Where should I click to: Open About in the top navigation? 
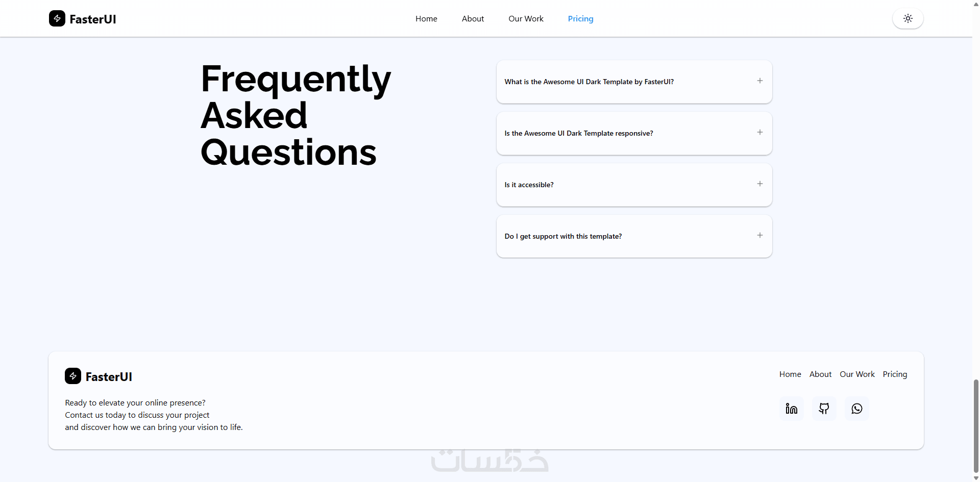tap(473, 19)
